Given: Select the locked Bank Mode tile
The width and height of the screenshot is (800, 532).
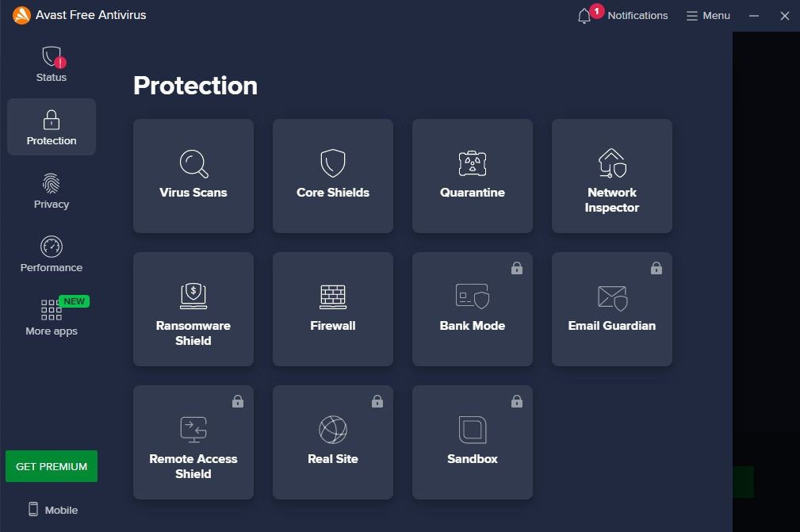Looking at the screenshot, I should pos(473,309).
